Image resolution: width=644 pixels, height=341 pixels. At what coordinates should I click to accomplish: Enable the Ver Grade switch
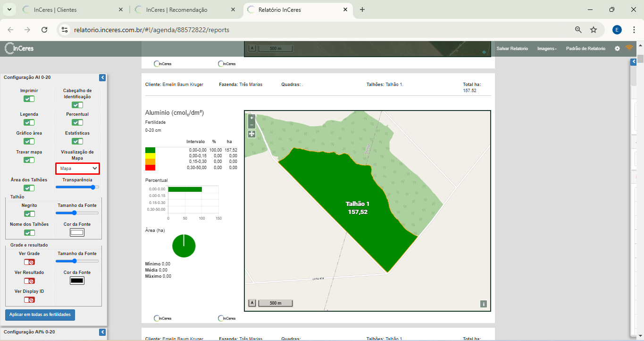(29, 262)
